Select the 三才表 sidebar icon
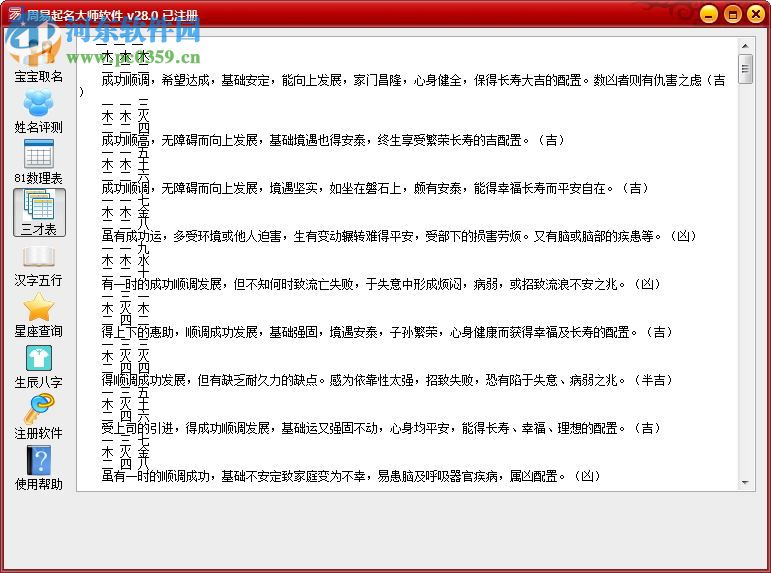Screen dimensions: 771x573 (39, 213)
